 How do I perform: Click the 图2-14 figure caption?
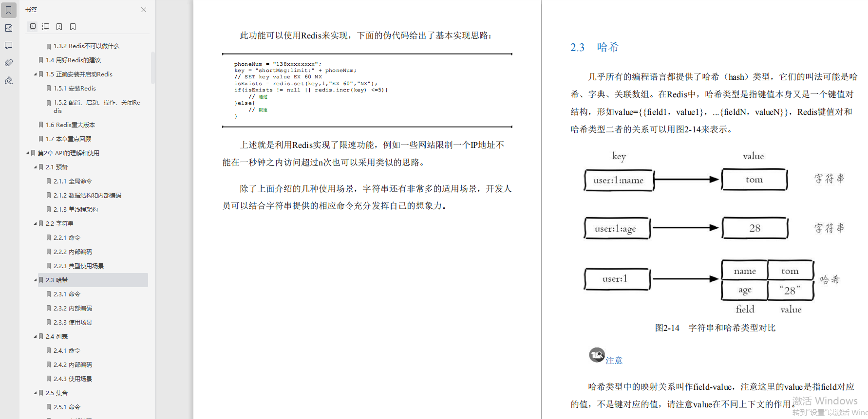point(715,328)
